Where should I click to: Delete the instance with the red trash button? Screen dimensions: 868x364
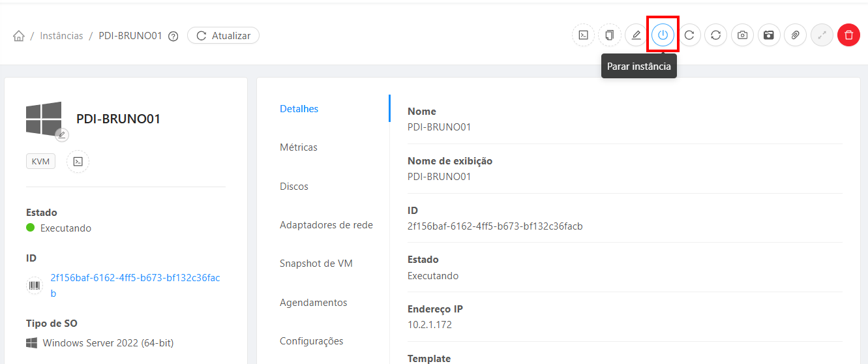tap(848, 35)
